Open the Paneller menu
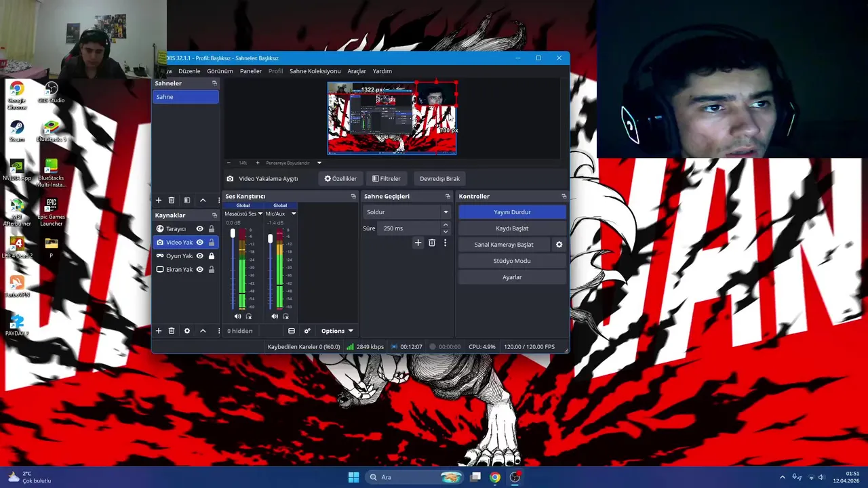868x488 pixels. [251, 71]
